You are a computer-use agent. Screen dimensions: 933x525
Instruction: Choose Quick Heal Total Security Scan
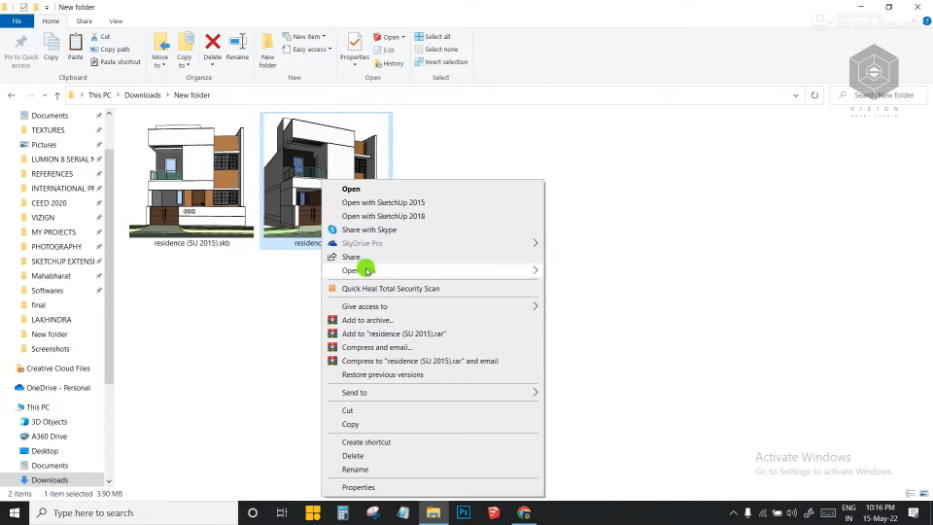point(390,289)
